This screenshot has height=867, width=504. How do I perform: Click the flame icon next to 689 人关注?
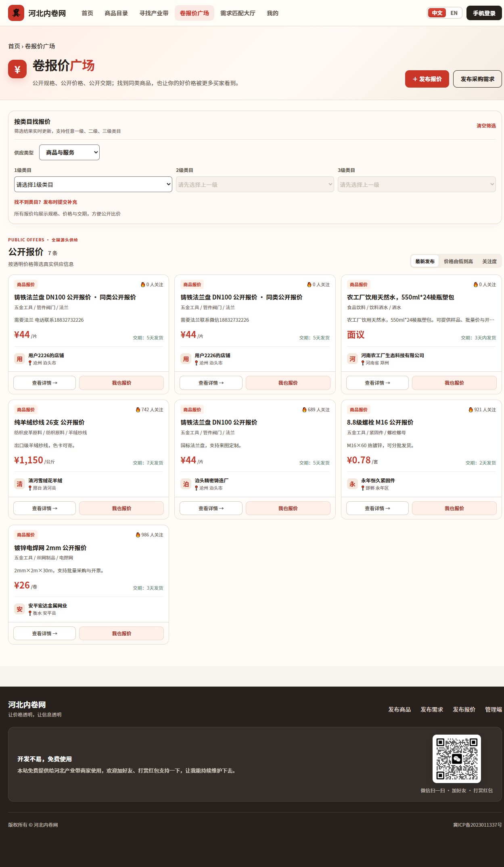[304, 410]
